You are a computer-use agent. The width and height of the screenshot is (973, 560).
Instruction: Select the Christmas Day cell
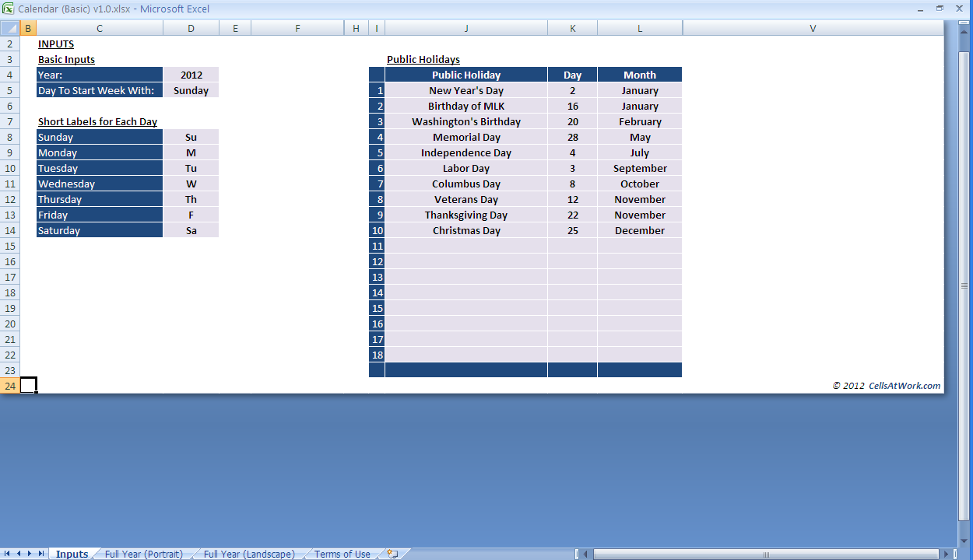466,230
